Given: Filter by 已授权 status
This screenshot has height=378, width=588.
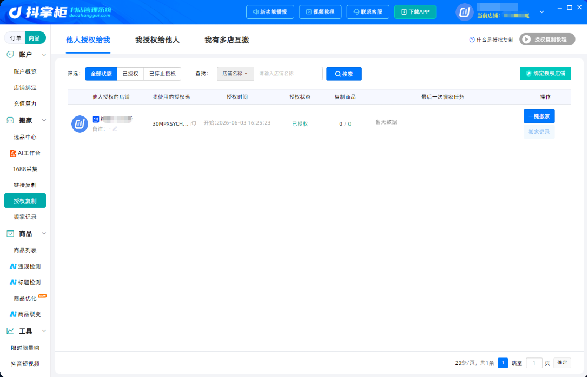Looking at the screenshot, I should click(130, 74).
